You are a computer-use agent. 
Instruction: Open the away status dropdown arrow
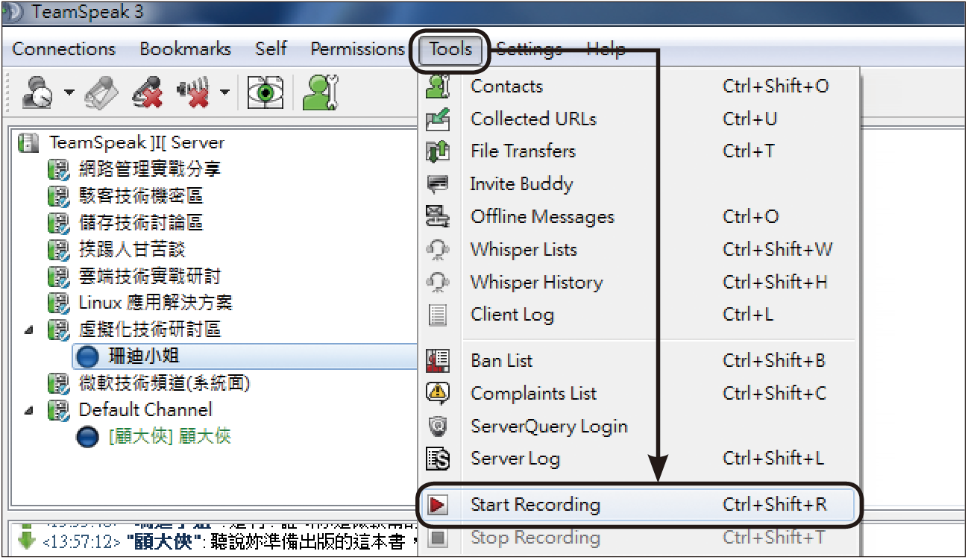point(69,93)
